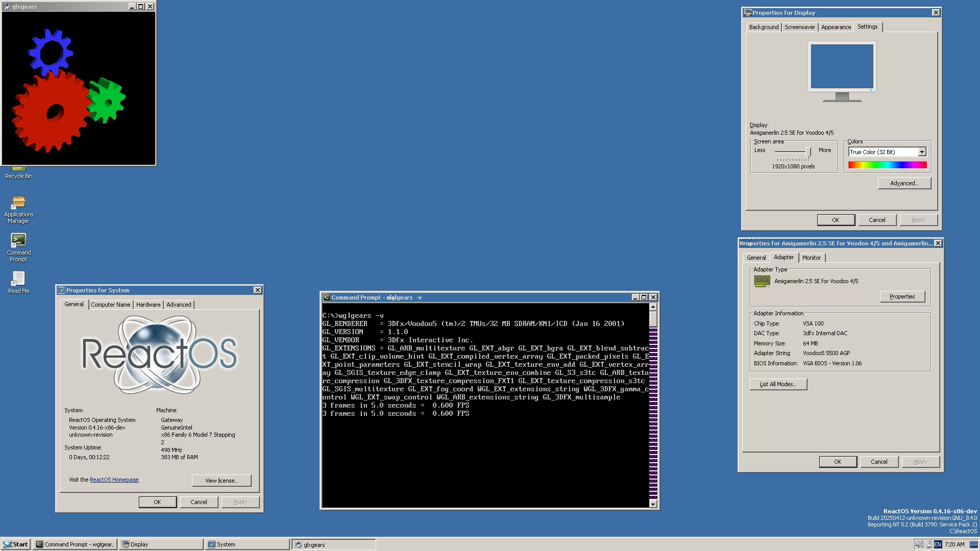Open the ReactOS Homepage link
The image size is (980, 551).
coord(114,480)
